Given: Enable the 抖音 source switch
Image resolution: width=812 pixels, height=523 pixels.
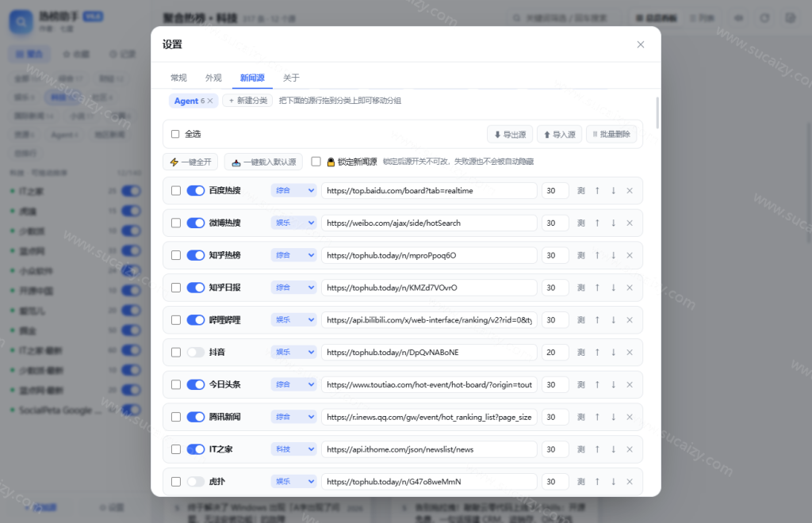Looking at the screenshot, I should [x=196, y=353].
